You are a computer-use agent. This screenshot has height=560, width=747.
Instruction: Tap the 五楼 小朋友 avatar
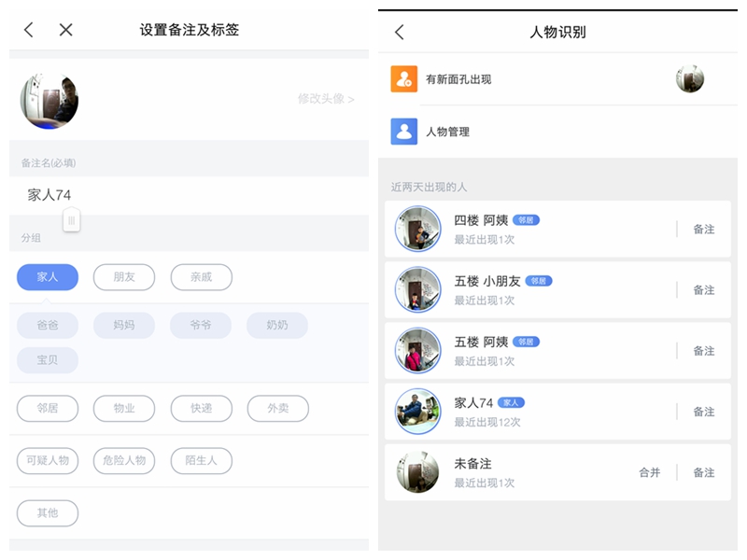point(417,289)
